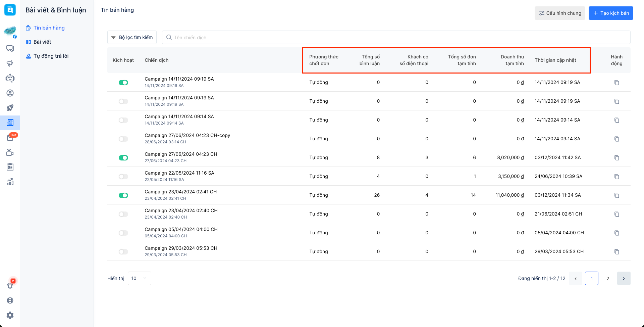Duplicate Campaign 29/03/2024 05:53 CH

[x=616, y=251]
